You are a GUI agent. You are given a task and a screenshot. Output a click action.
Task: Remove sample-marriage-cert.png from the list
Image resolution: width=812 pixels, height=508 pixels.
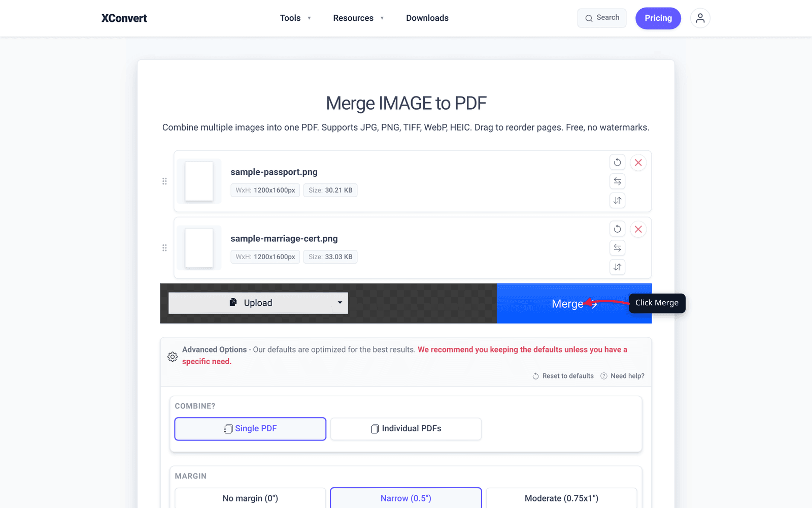[638, 229]
